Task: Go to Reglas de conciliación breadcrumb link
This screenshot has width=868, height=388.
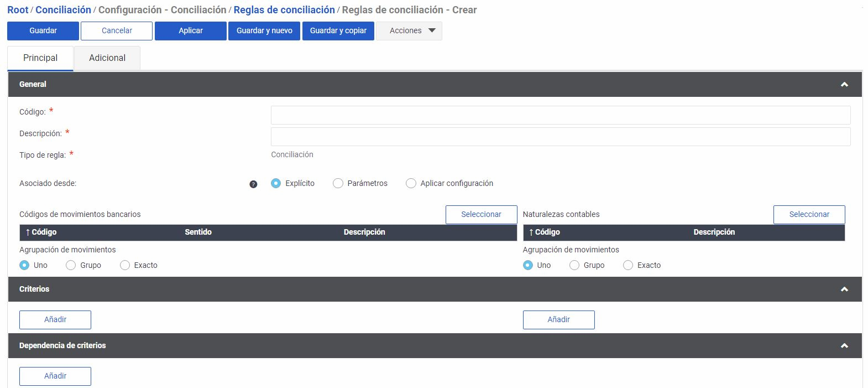Action: pos(284,10)
